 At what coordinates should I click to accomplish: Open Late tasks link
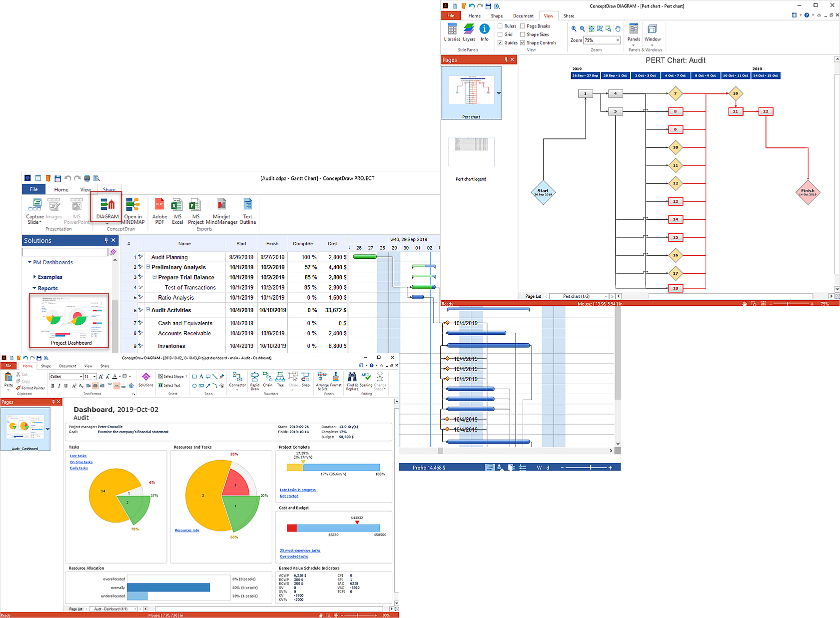click(x=78, y=456)
